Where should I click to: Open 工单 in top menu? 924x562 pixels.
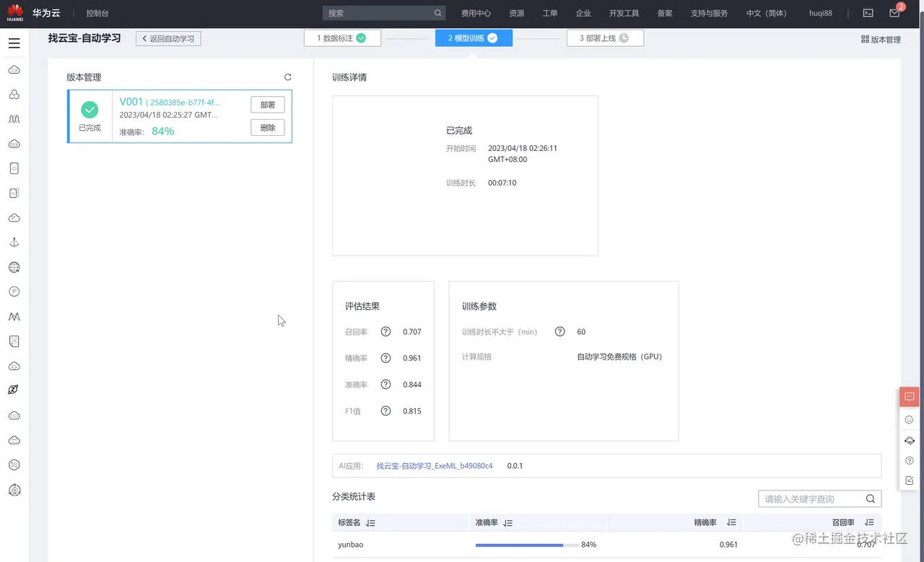click(x=550, y=13)
